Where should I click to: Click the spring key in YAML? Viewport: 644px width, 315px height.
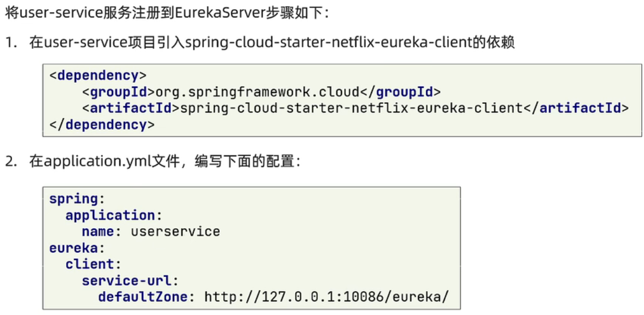click(x=74, y=199)
